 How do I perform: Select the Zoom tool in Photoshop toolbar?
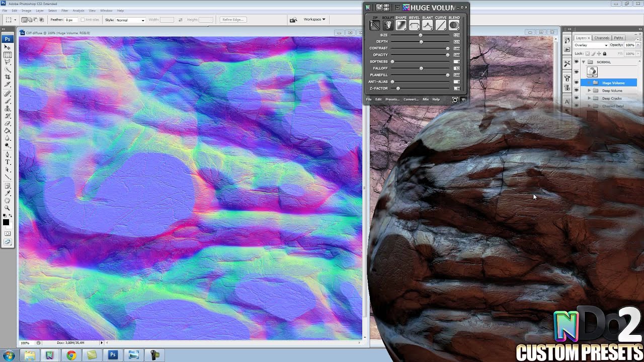tap(8, 207)
